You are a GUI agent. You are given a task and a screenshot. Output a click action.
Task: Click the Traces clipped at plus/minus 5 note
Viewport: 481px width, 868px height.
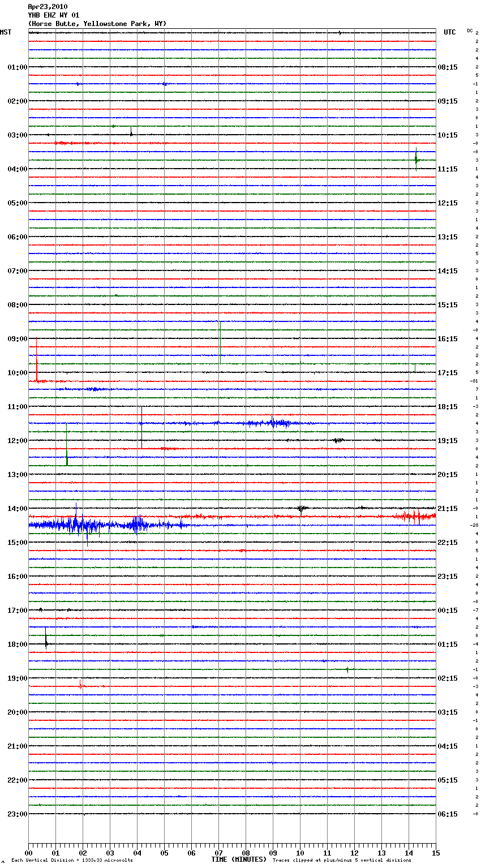(342, 860)
